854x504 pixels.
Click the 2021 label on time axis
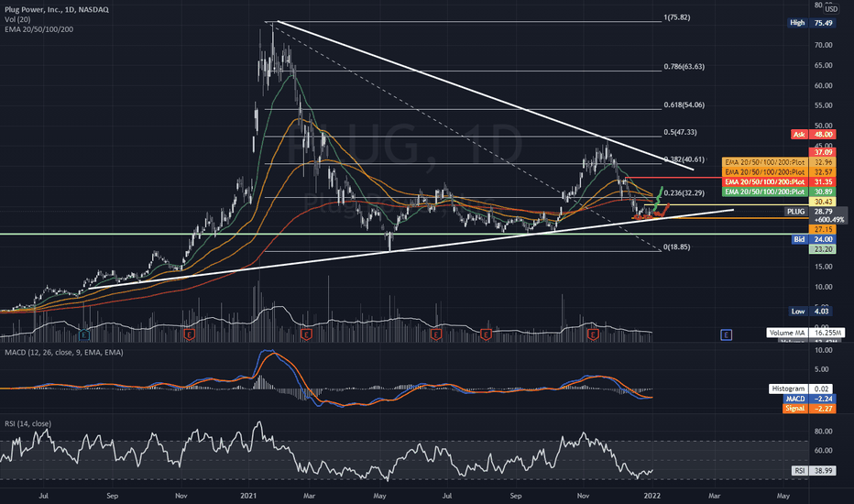[247, 496]
